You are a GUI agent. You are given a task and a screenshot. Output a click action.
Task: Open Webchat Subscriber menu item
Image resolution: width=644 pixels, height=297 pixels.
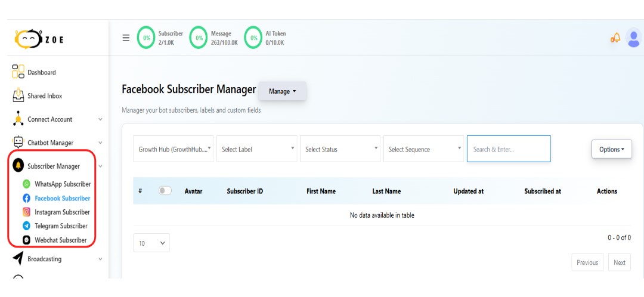pyautogui.click(x=60, y=240)
